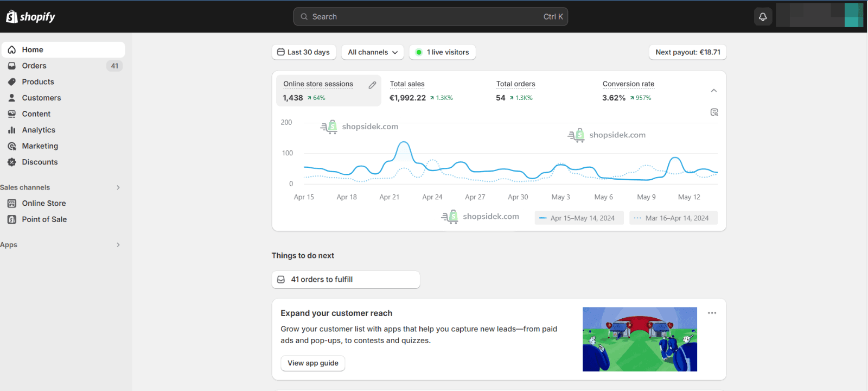Toggle the Apr 15–May 14, 2024 legend series

(579, 218)
